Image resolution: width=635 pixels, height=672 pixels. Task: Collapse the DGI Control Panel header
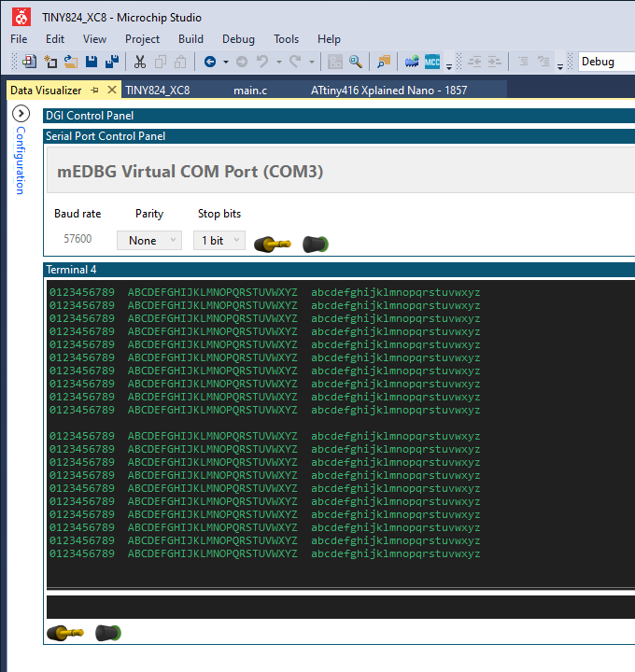pyautogui.click(x=339, y=116)
